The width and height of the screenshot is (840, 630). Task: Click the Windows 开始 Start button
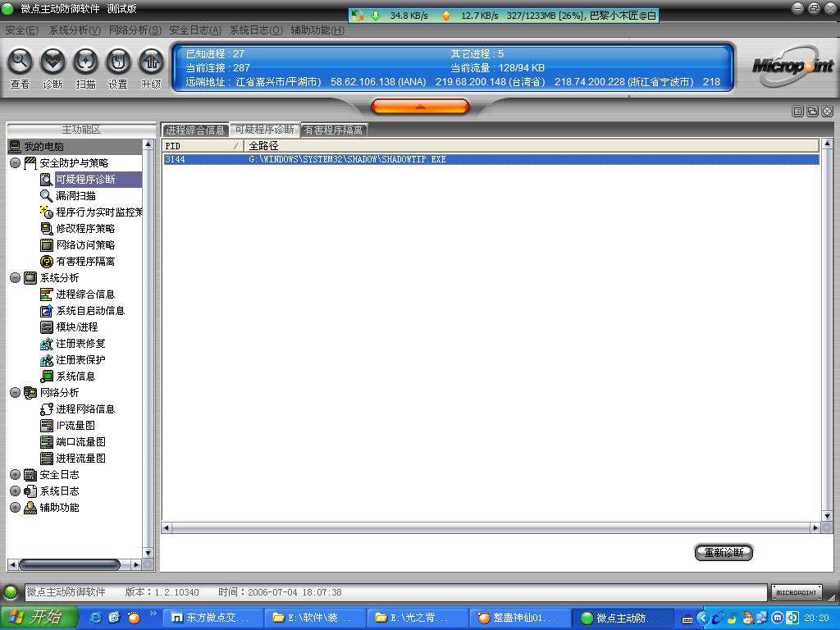pos(39,618)
